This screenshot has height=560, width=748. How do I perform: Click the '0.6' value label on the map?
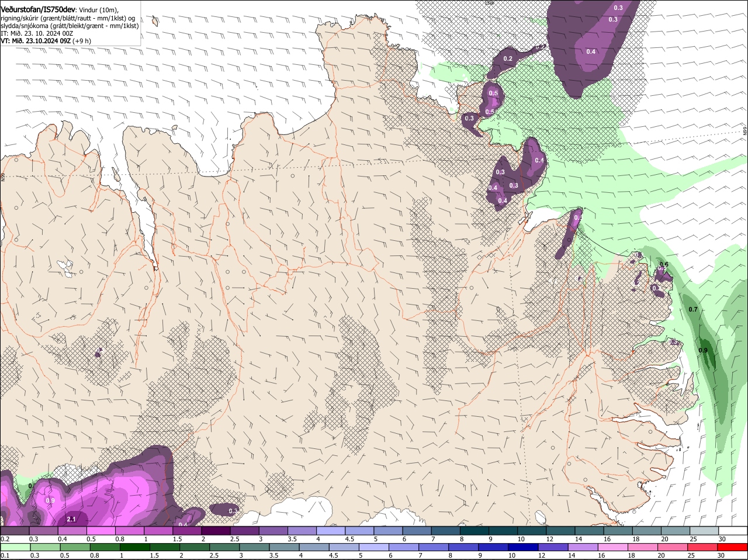[x=664, y=264]
